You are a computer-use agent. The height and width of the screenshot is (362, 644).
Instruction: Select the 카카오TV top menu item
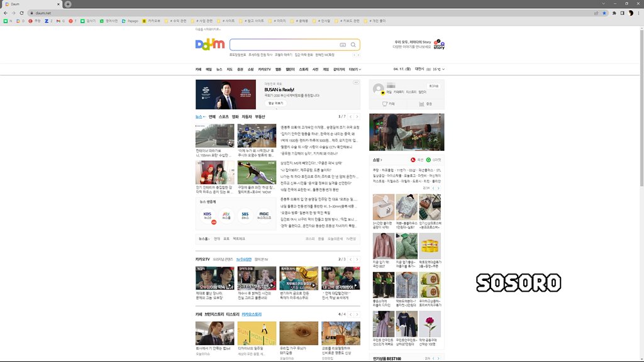(265, 69)
